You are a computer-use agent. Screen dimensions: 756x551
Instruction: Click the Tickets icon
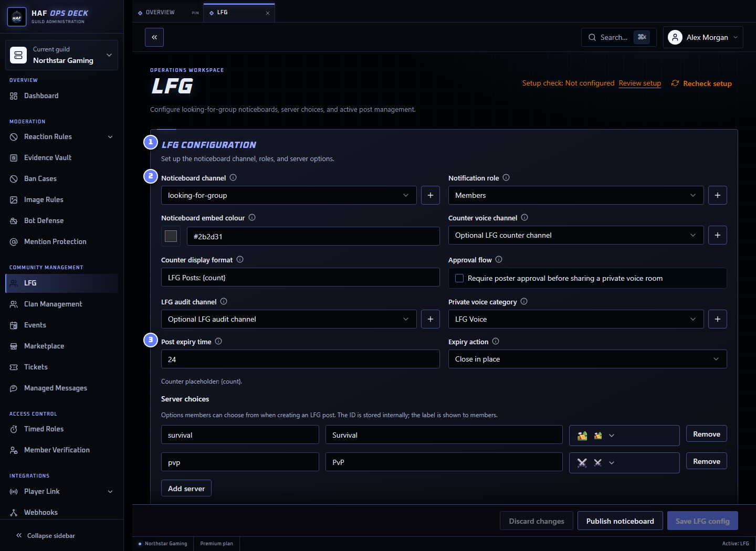(x=14, y=367)
